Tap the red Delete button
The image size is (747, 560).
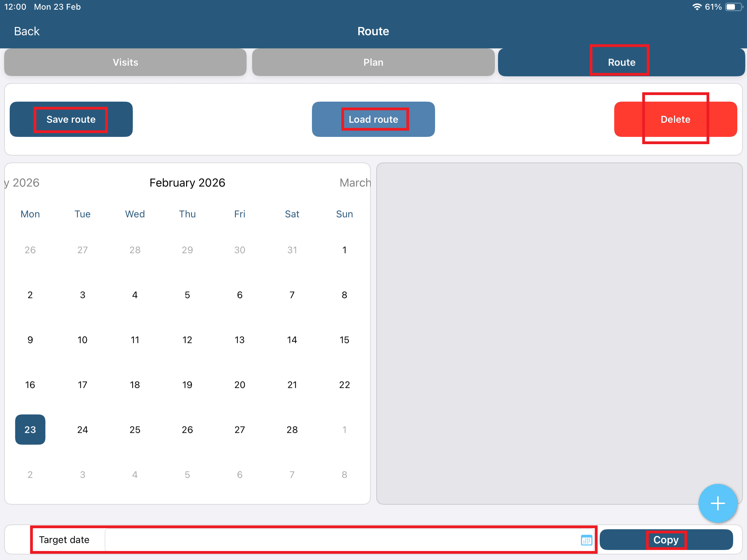[675, 119]
